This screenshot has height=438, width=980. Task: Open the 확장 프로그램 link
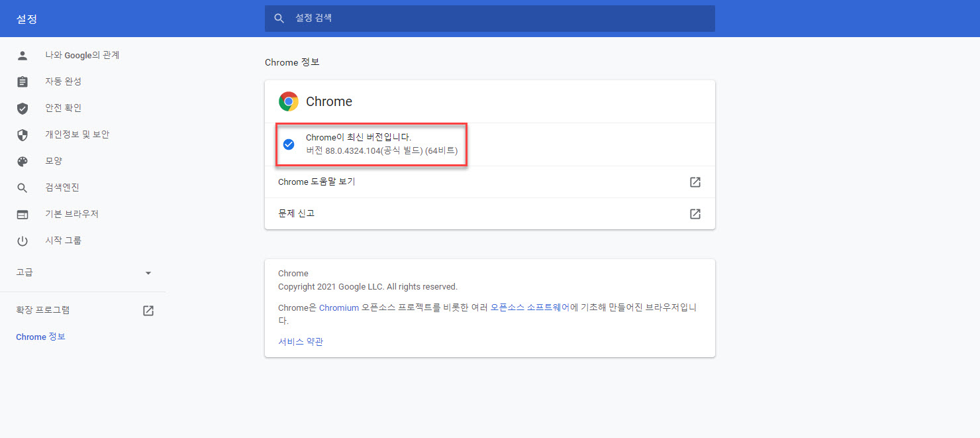[x=43, y=310]
